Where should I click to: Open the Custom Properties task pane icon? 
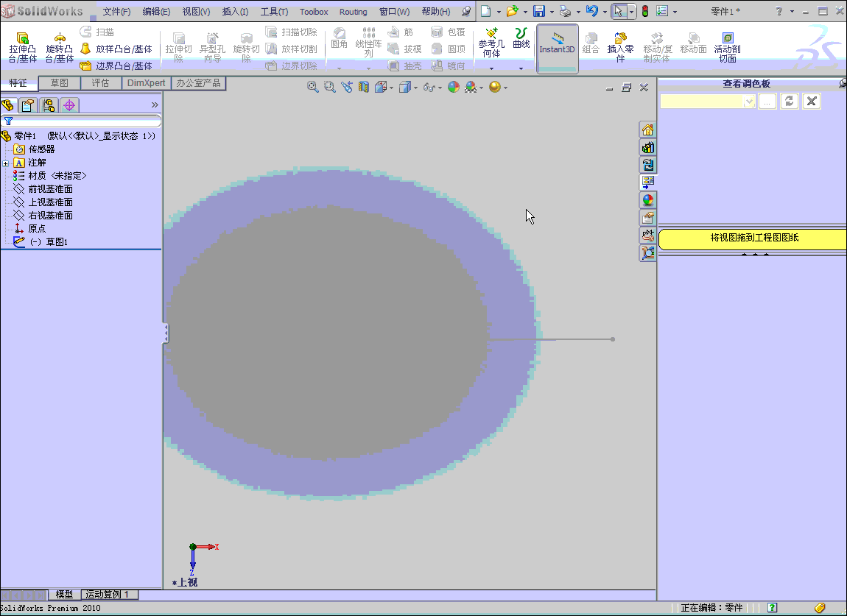coord(647,218)
